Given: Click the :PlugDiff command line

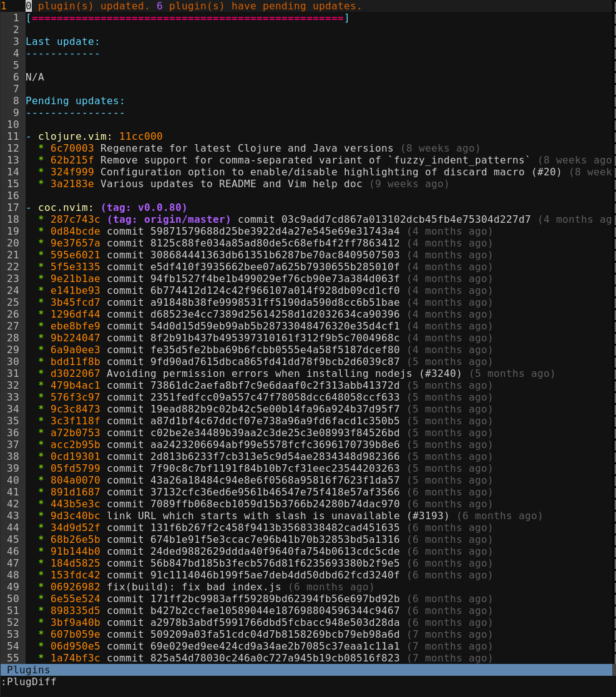Looking at the screenshot, I should (x=29, y=682).
